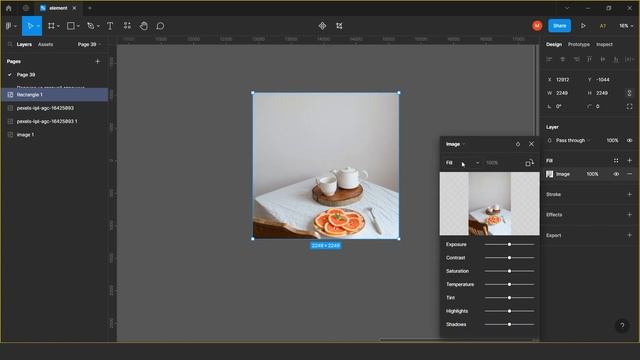Screen dimensions: 640x360
Task: Click align right icon
Action: point(576,60)
